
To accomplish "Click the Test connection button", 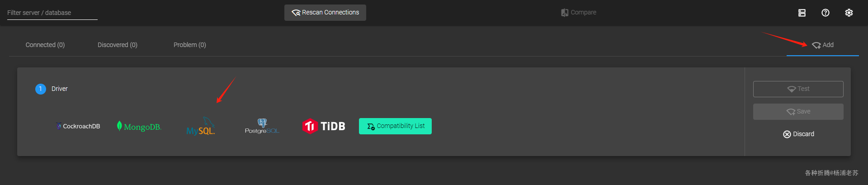I will point(798,89).
